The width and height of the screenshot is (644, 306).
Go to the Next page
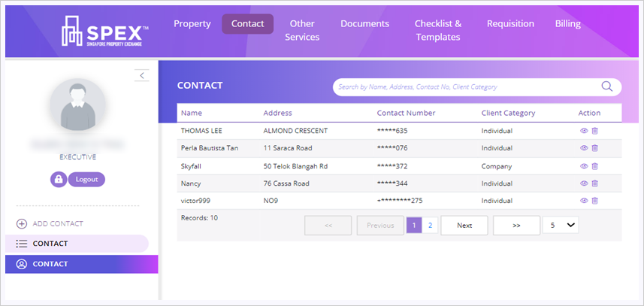pos(464,225)
